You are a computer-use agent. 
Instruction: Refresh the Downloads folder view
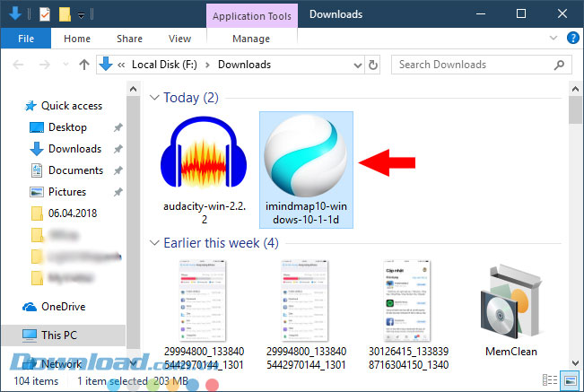(373, 65)
